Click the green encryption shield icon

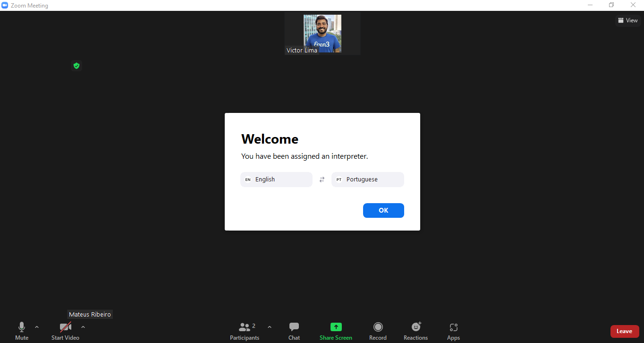(x=76, y=66)
